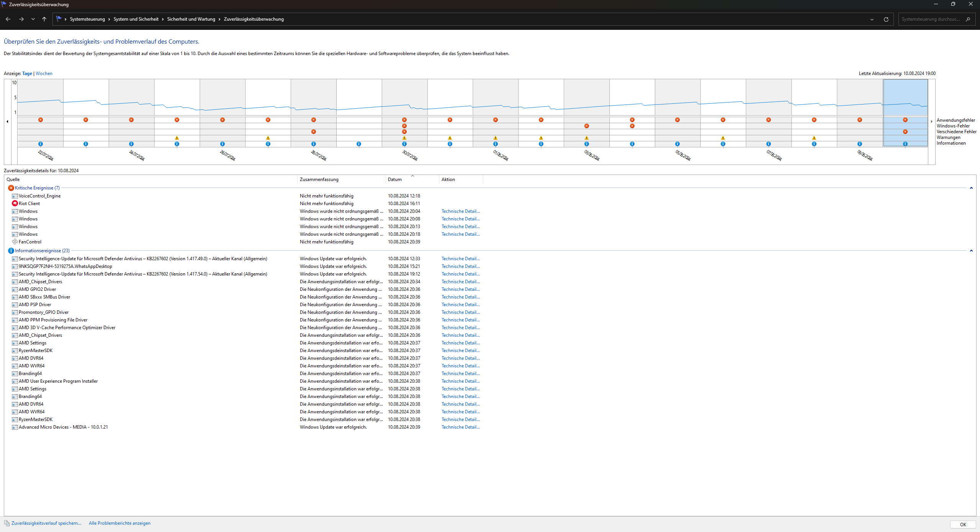Image resolution: width=980 pixels, height=532 pixels.
Task: Collapse the Informationsereignisse group
Action: [x=971, y=251]
